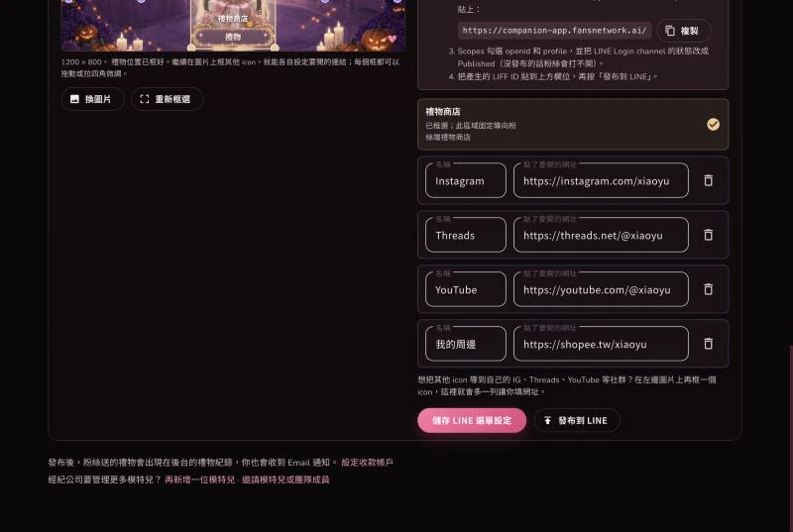Edit the Threads name field
This screenshot has width=793, height=532.
coord(466,235)
